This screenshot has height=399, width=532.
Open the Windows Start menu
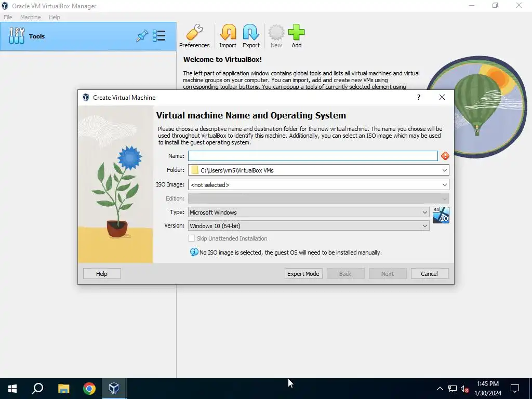tap(12, 389)
